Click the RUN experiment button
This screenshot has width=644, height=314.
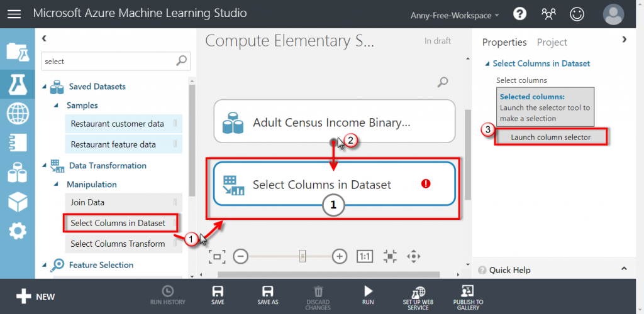point(368,295)
